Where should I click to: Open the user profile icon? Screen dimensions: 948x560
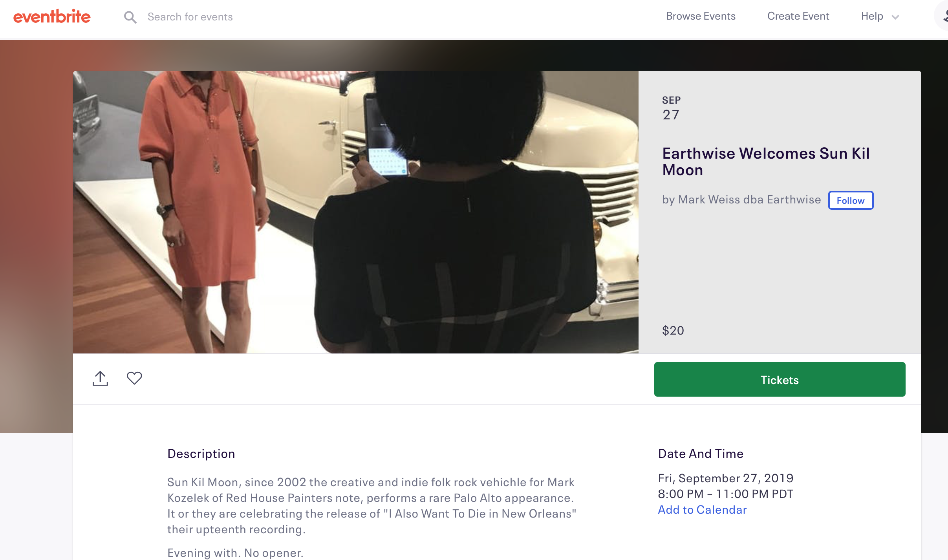point(943,16)
